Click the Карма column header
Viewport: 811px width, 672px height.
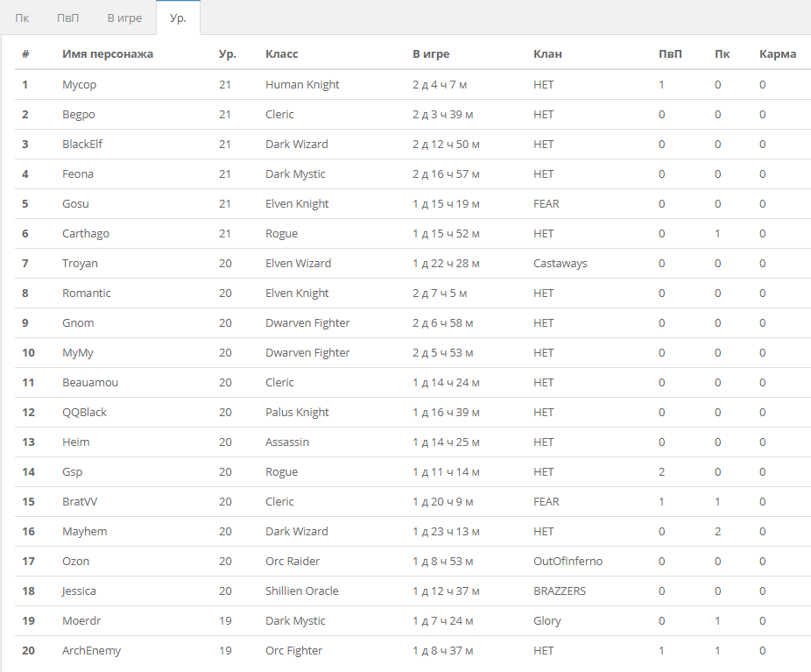[778, 53]
